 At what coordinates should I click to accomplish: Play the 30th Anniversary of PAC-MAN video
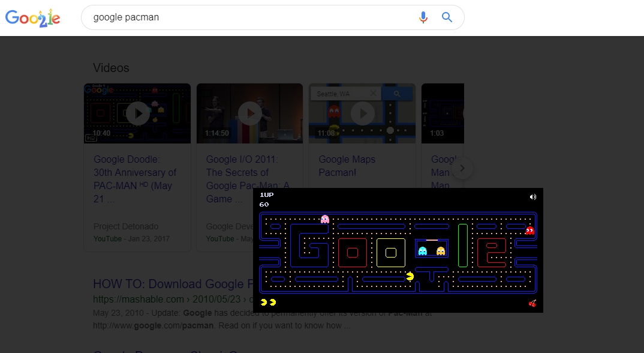point(137,113)
